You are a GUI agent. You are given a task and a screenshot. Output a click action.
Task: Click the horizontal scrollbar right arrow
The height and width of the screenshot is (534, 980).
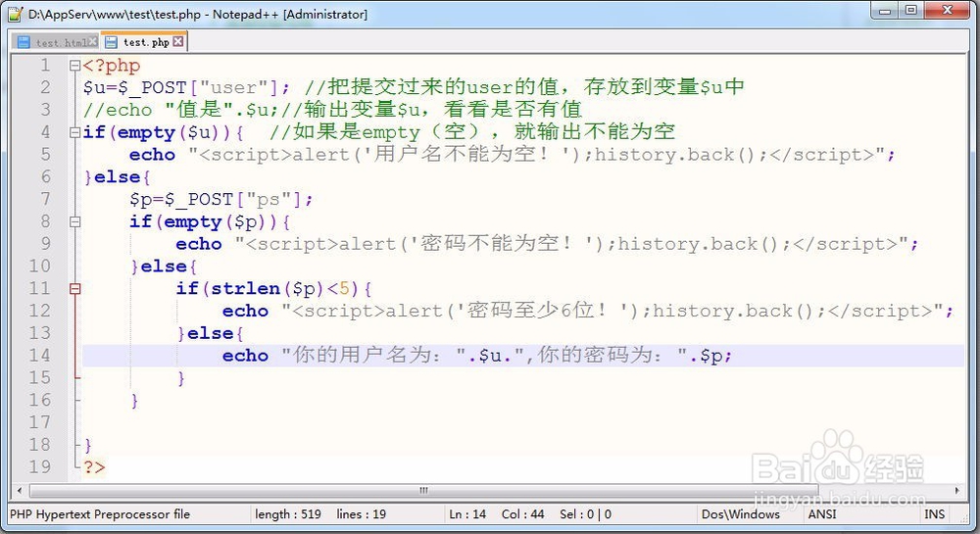coord(956,490)
